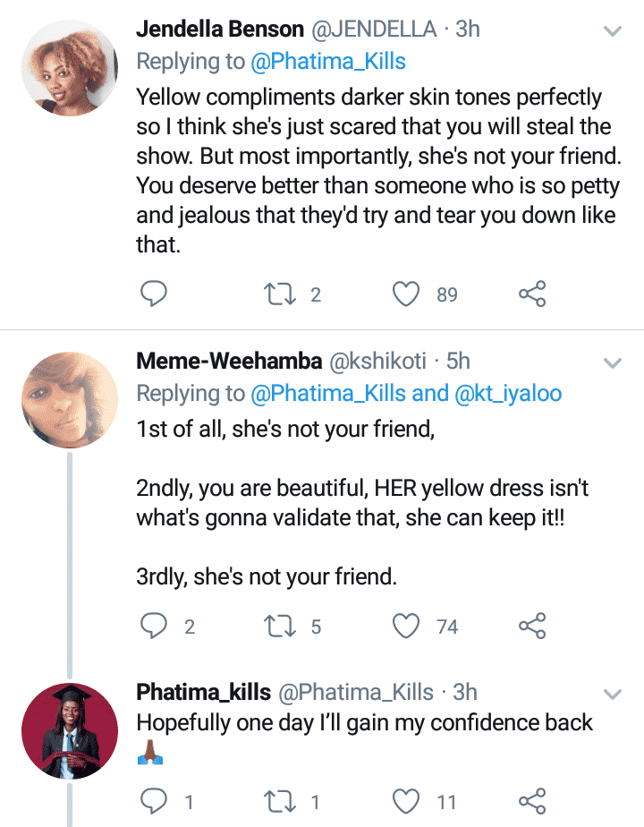Image resolution: width=644 pixels, height=827 pixels.
Task: Open the @kt_iyaloo mention link
Action: [509, 393]
